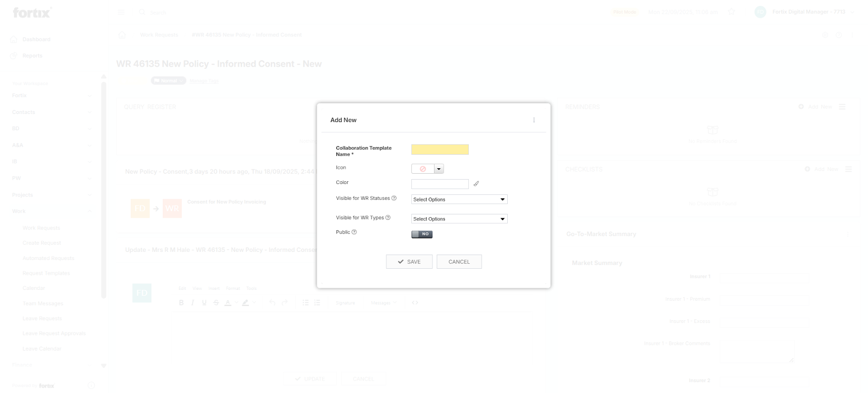868x393 pixels.
Task: Click the help icon next to Public
Action: 354,232
